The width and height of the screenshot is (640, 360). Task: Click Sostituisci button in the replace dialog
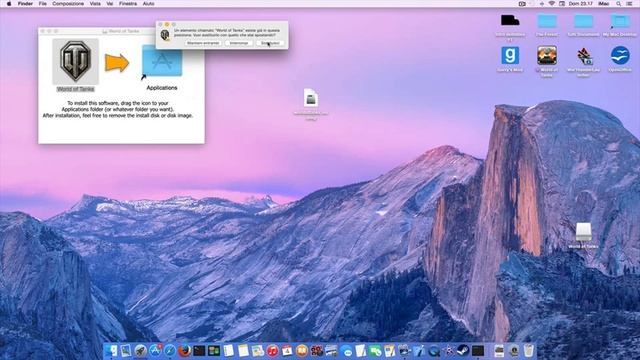[x=270, y=43]
